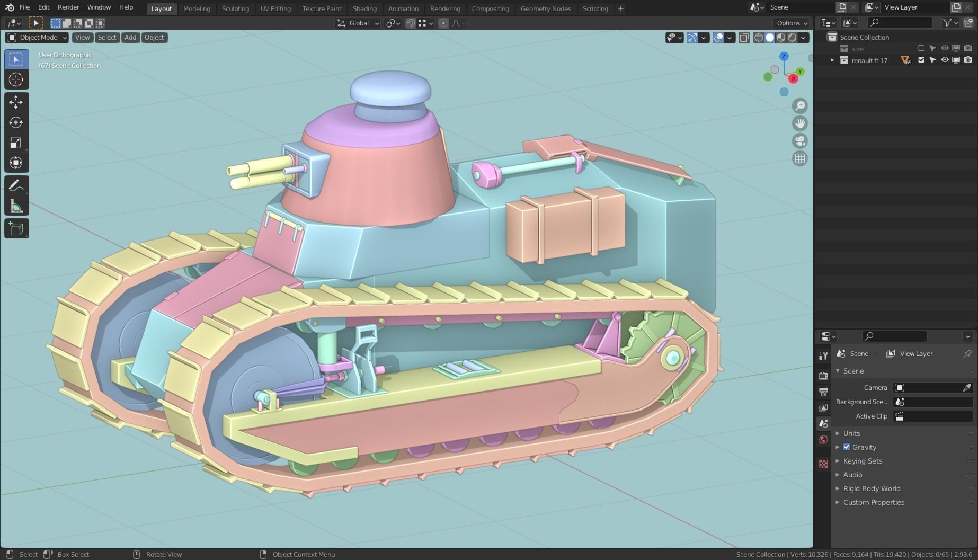978x560 pixels.
Task: Uncheck renault ft 17 collection exclude checkbox
Action: pyautogui.click(x=921, y=60)
